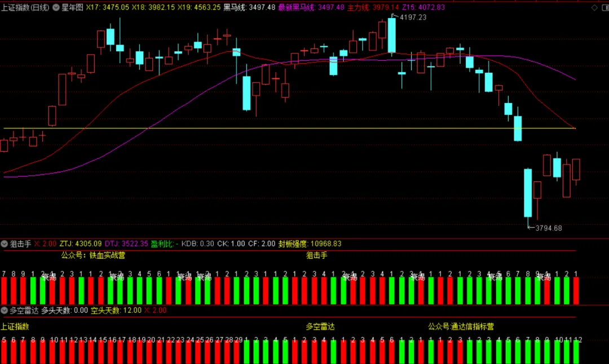
Task: Click the X17: 3475.05 value
Action: pos(108,7)
